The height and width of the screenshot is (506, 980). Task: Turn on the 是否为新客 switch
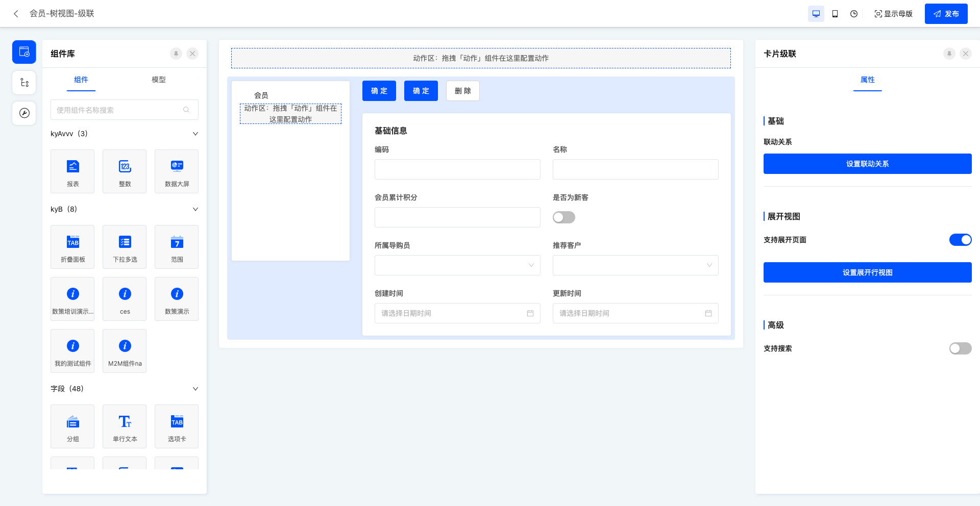[x=563, y=217]
